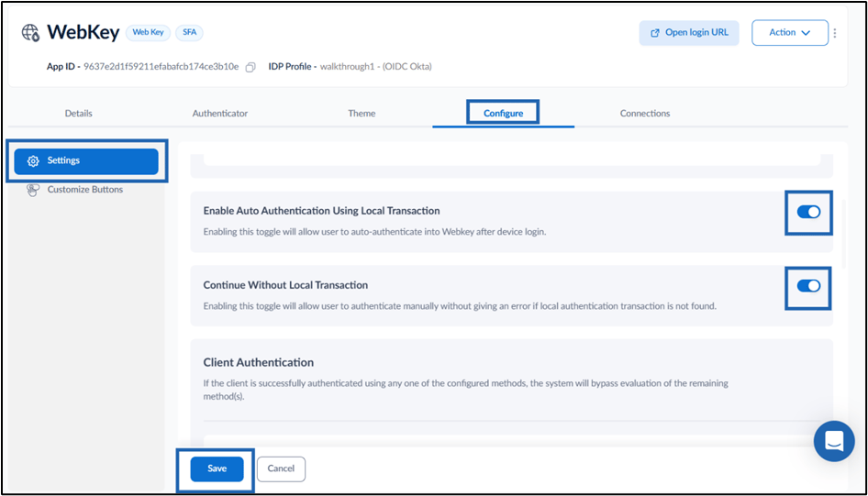
Task: Go to the Connections tab
Action: pos(645,114)
